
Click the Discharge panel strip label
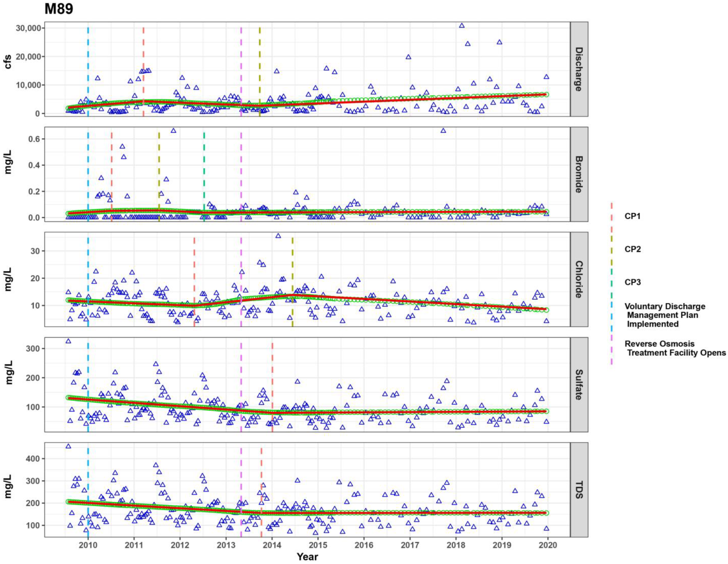click(579, 69)
